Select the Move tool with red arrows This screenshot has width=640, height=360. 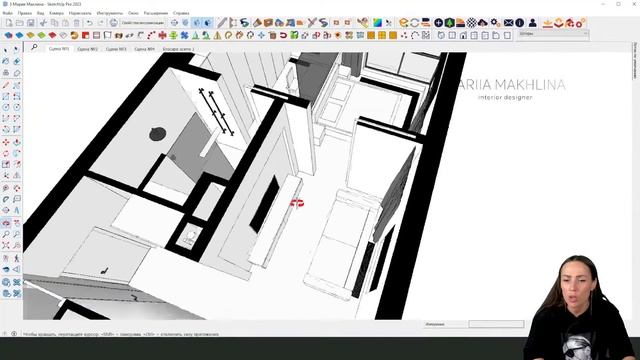pos(6,142)
